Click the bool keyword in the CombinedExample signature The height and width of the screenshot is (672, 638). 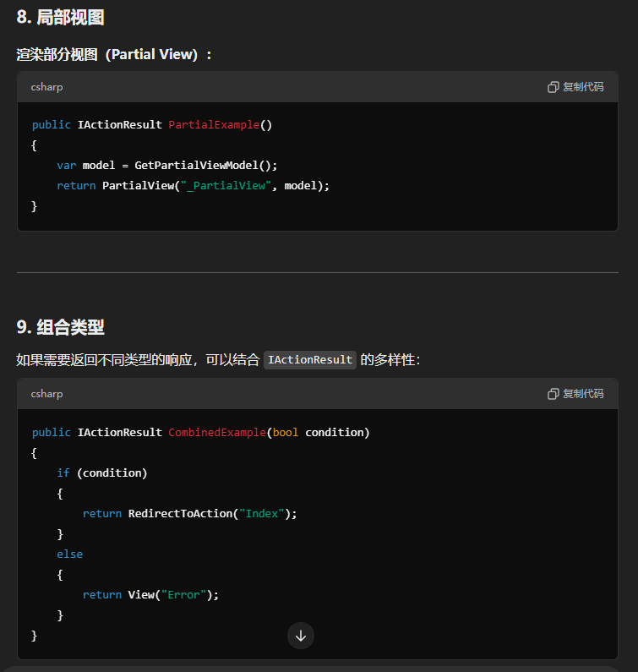pyautogui.click(x=286, y=433)
